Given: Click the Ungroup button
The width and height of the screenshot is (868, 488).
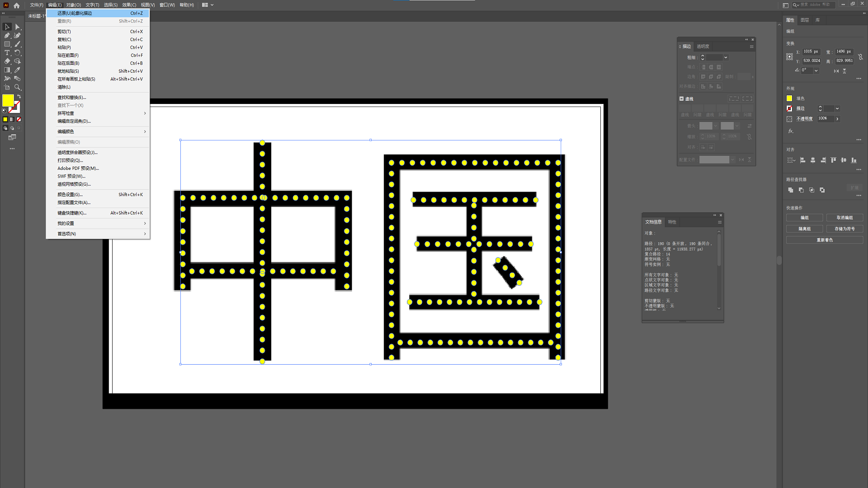Looking at the screenshot, I should (844, 218).
